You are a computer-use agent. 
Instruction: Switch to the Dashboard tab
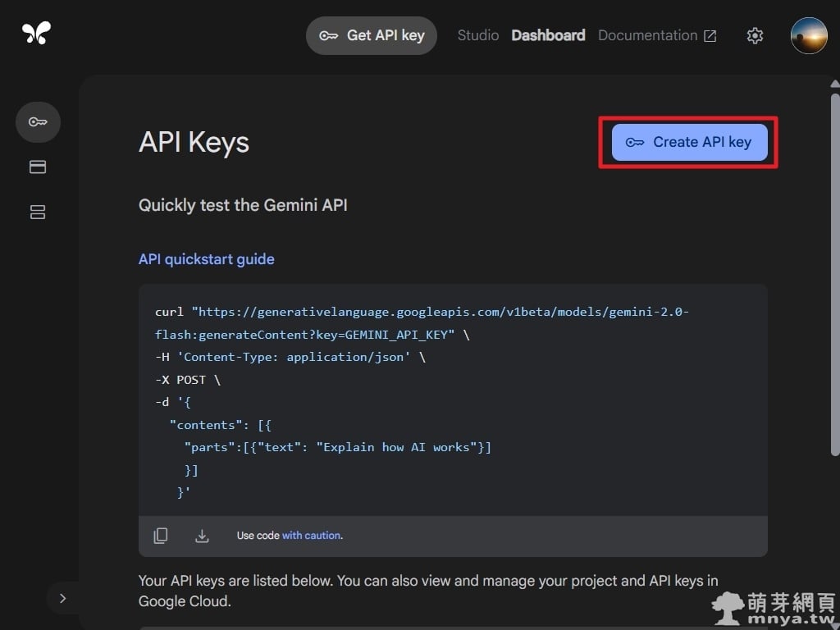click(548, 35)
